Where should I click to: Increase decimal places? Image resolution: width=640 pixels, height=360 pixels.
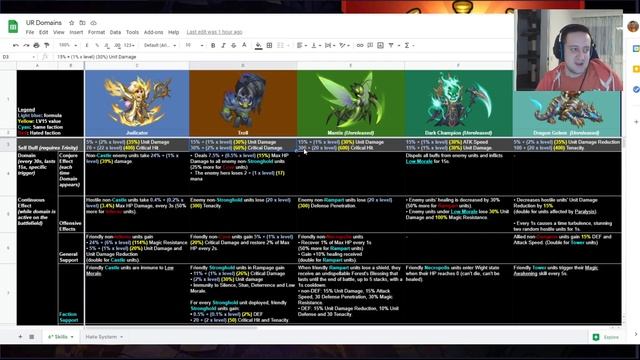117,45
